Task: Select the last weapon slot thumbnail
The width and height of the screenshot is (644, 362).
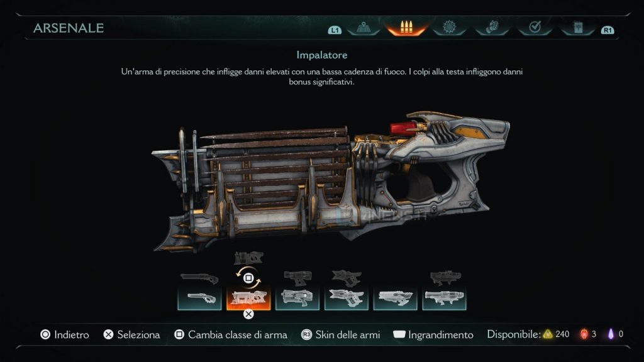Action: 444,298
